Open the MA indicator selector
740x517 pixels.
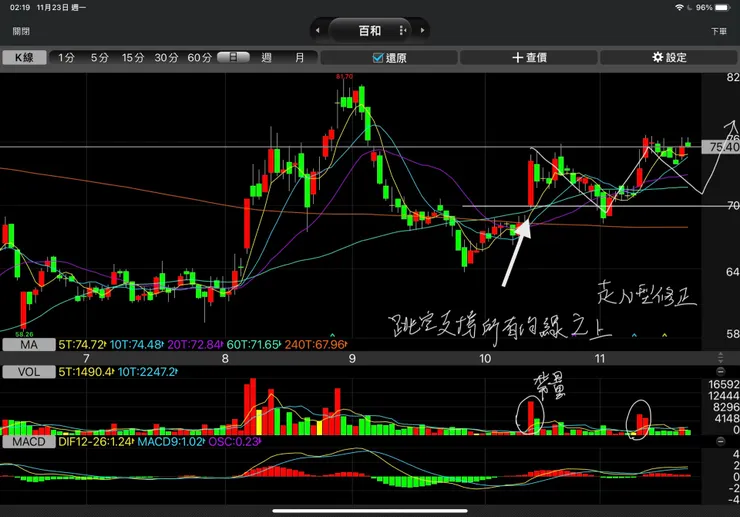(28, 345)
